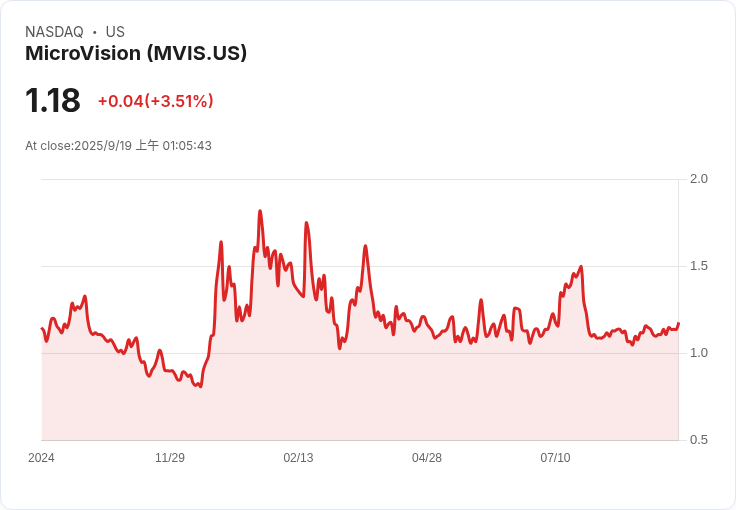Screen dimensions: 736x510
Task: Click the lowest trough of the price line
Action: tap(201, 387)
